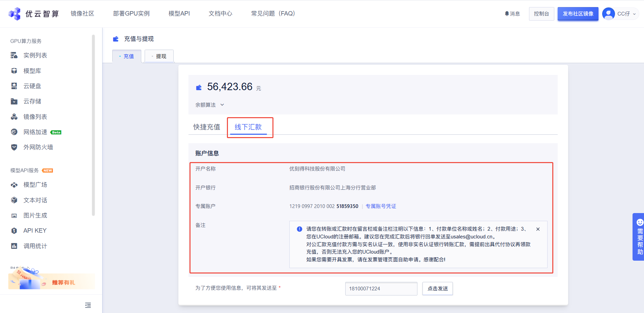This screenshot has width=644, height=313.
Task: Click the 发布社区镜像 button
Action: 578,14
